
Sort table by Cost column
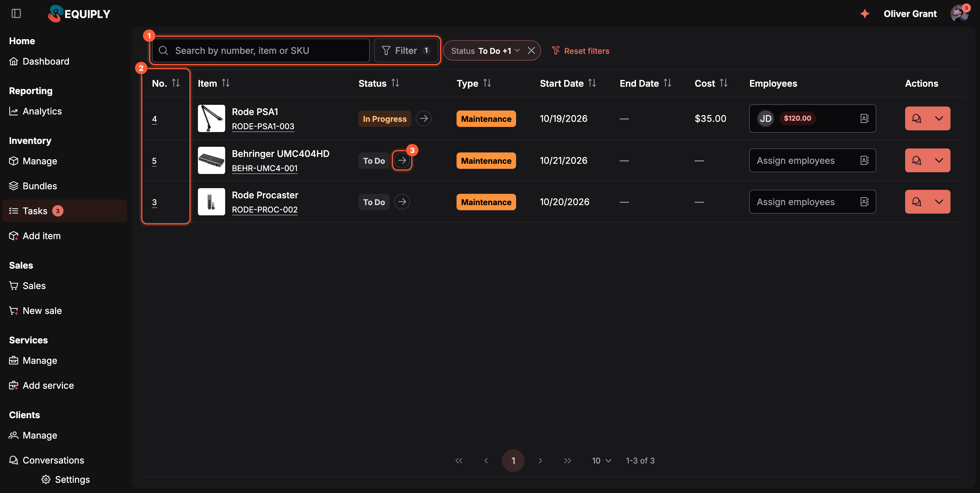click(x=724, y=83)
